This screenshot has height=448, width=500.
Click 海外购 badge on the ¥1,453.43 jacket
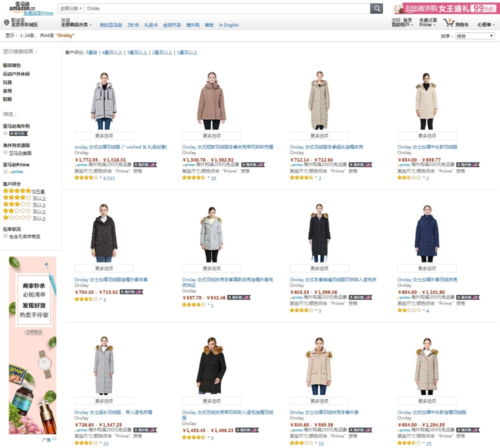point(247,430)
